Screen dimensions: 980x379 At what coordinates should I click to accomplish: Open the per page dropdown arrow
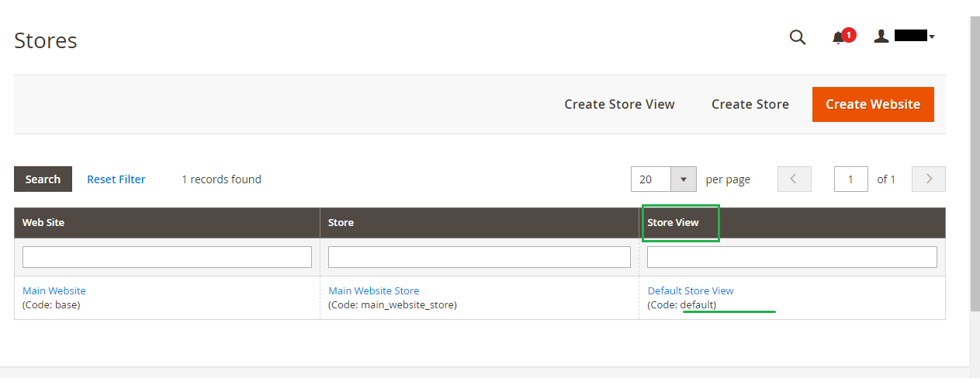[x=684, y=179]
